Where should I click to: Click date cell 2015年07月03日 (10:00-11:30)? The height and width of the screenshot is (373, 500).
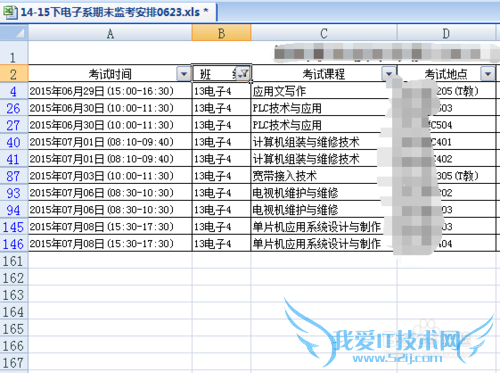pyautogui.click(x=110, y=176)
